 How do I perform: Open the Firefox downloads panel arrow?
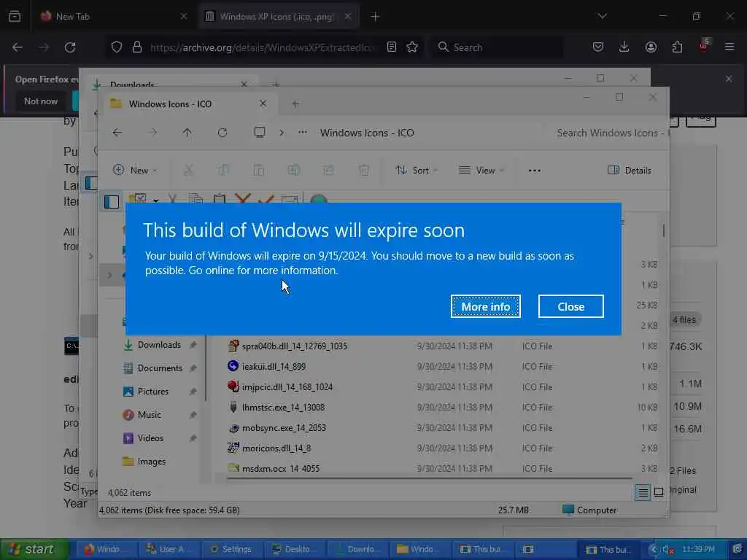click(x=624, y=47)
